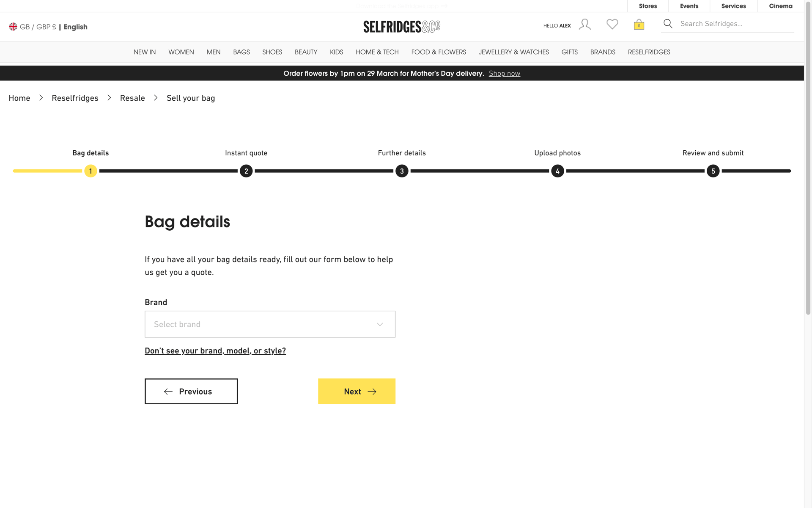The image size is (812, 508).
Task: Click the left arrow in Previous button
Action: [x=168, y=392]
